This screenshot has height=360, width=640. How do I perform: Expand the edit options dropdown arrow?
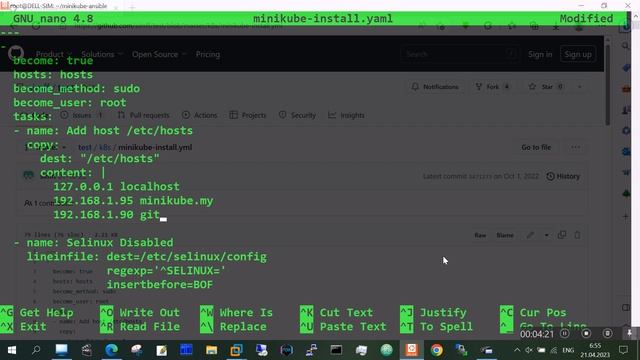[x=546, y=235]
